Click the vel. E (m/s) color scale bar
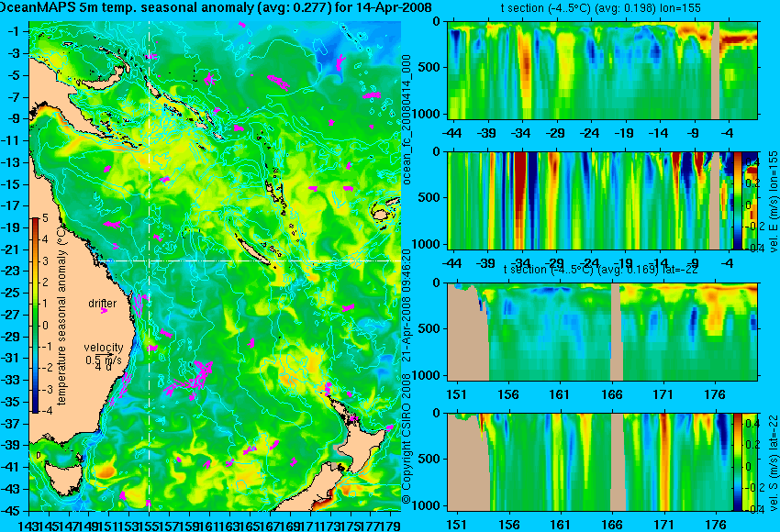The width and height of the screenshot is (780, 532). tap(737, 200)
